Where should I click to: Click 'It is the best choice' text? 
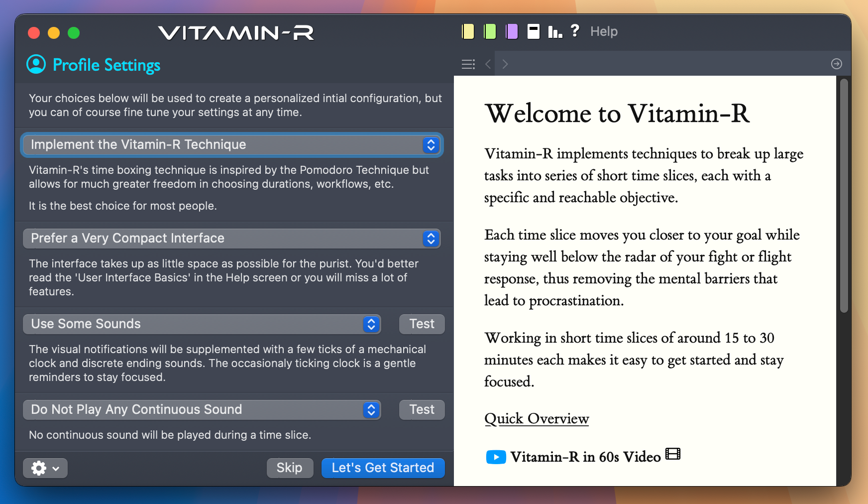click(x=122, y=206)
